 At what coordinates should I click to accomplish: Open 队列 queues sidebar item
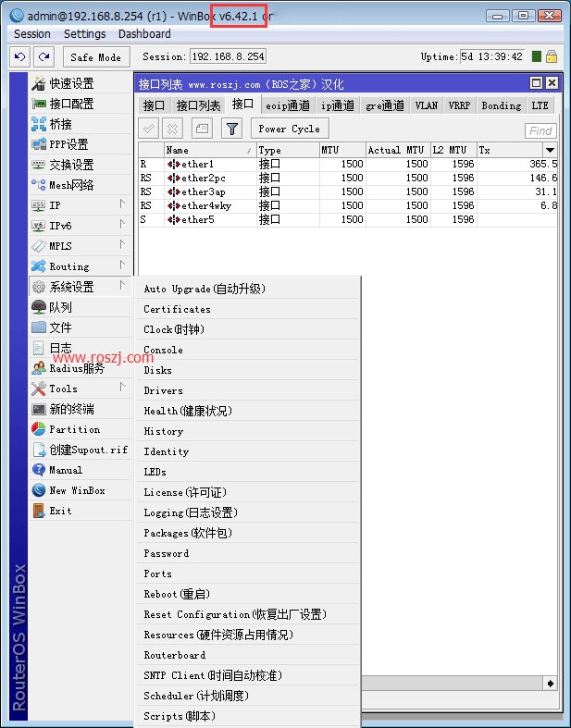pyautogui.click(x=81, y=307)
